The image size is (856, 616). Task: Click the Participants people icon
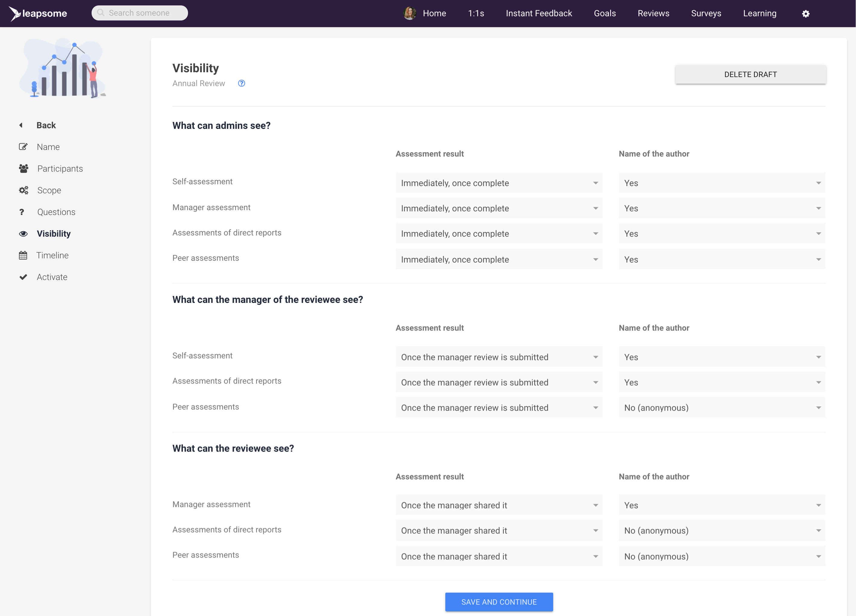pos(24,169)
